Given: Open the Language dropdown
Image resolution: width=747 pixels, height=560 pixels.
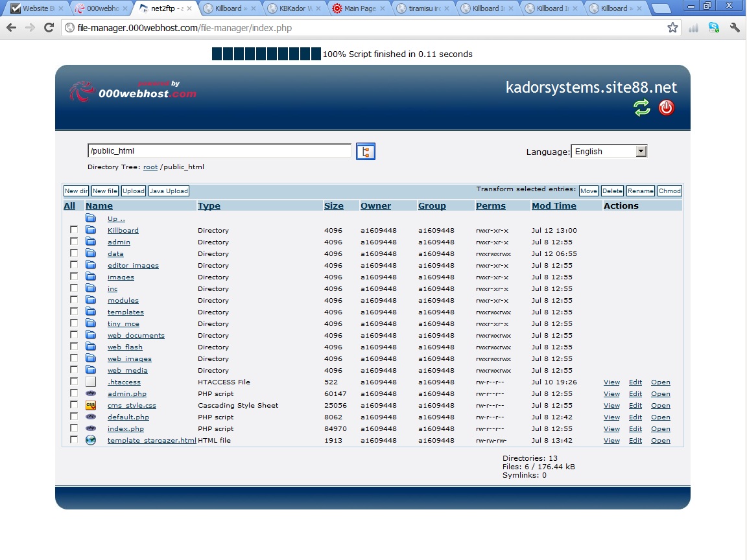Looking at the screenshot, I should pos(609,152).
